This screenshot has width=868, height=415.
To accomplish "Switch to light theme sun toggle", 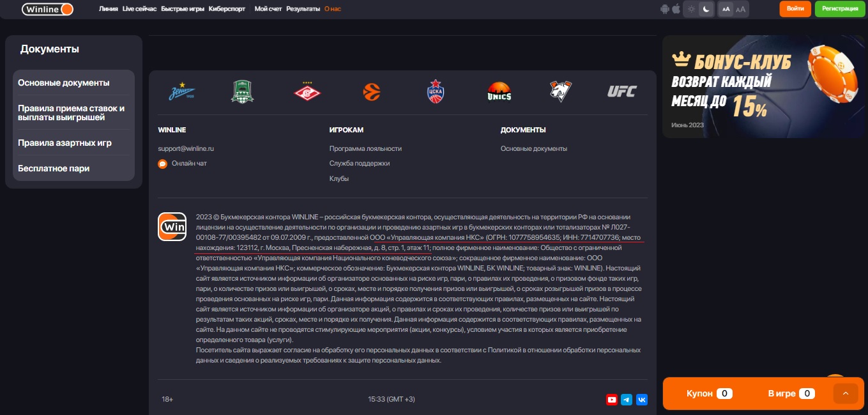I will (691, 9).
